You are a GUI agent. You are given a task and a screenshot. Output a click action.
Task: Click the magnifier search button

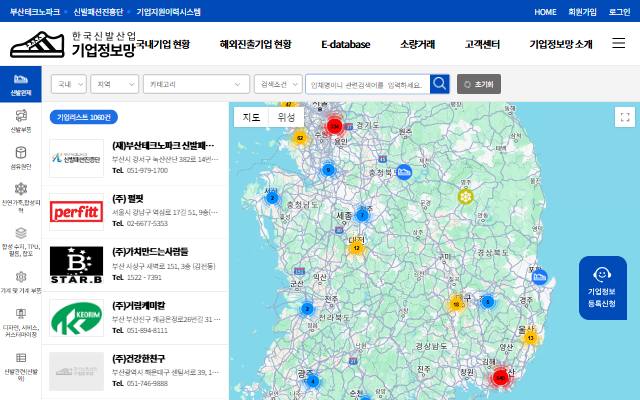(x=440, y=84)
